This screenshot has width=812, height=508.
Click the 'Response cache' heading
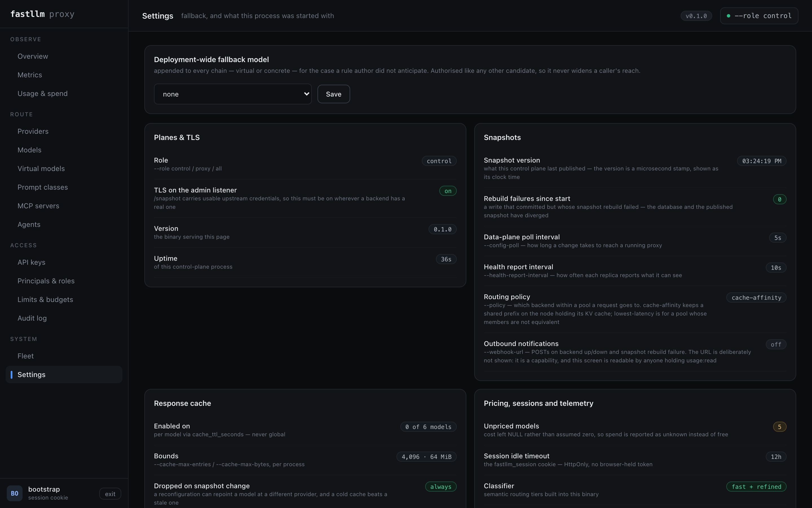click(182, 403)
